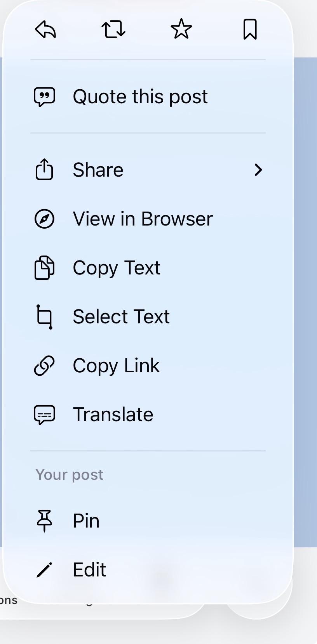Image resolution: width=317 pixels, height=644 pixels.
Task: Favorite the post with the star icon
Action: (181, 30)
